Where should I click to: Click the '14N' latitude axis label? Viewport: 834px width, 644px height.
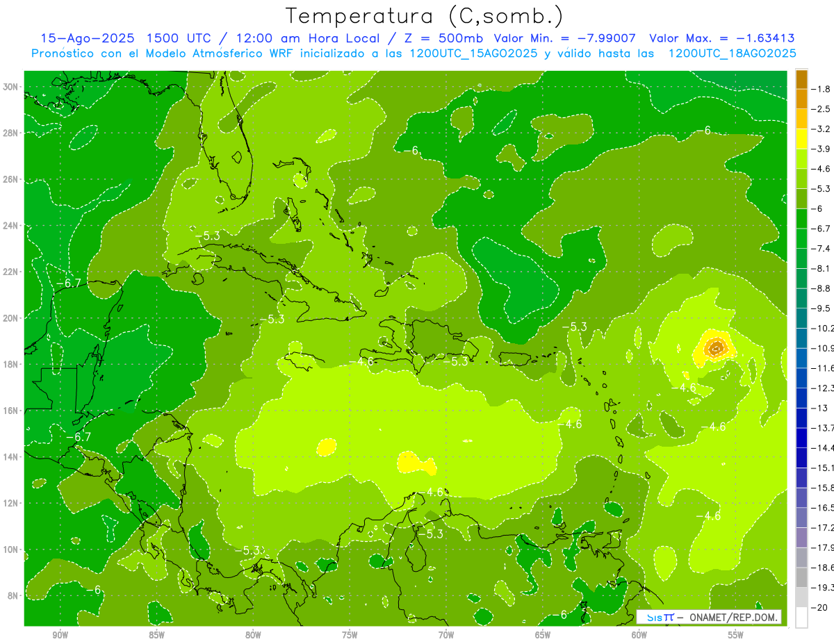tap(10, 456)
